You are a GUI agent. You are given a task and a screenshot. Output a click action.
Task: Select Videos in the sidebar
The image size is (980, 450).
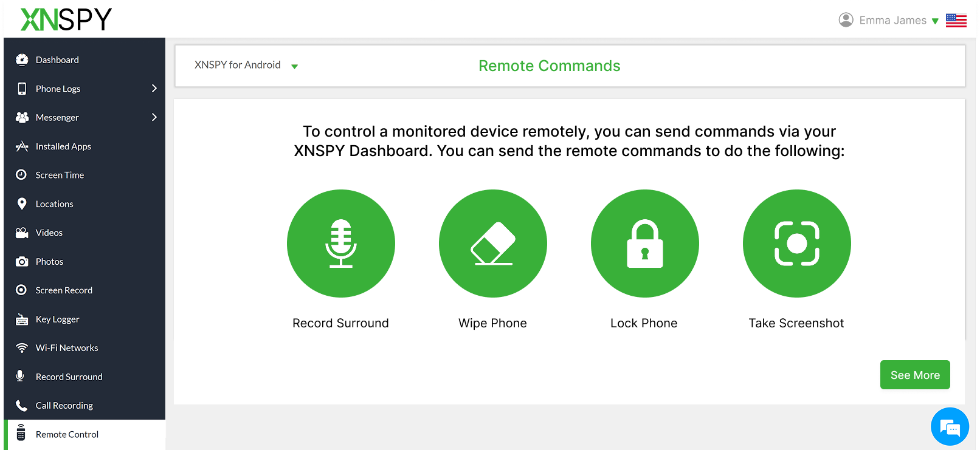click(x=85, y=233)
